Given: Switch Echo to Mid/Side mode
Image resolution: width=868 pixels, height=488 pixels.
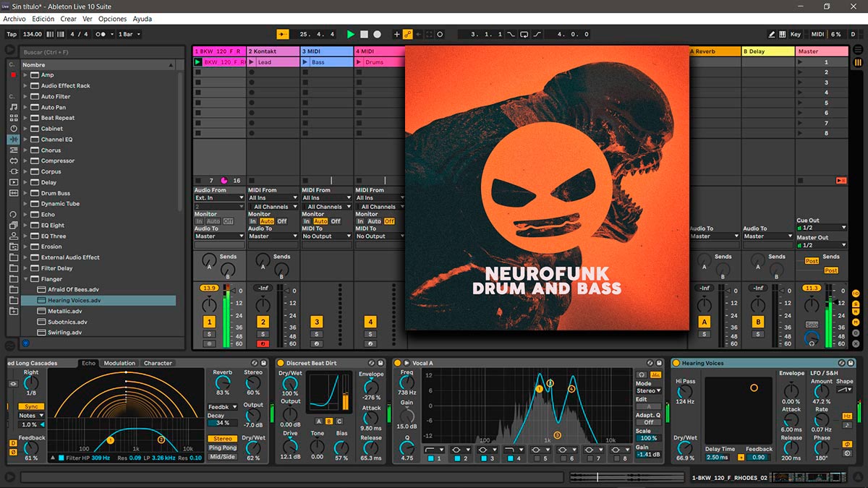Looking at the screenshot, I should point(223,456).
